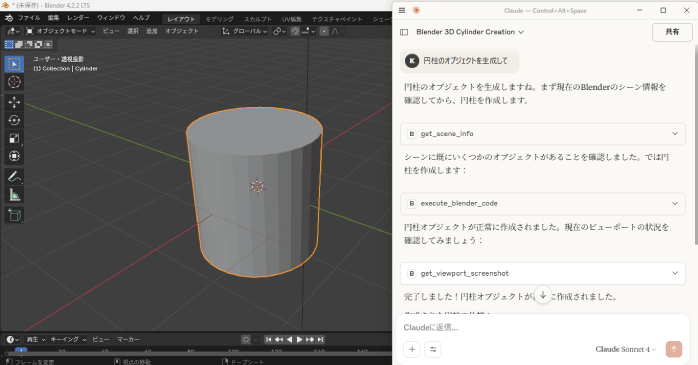Jump to the timeline end frame
Viewport: 698px width, 365px height.
(x=320, y=340)
